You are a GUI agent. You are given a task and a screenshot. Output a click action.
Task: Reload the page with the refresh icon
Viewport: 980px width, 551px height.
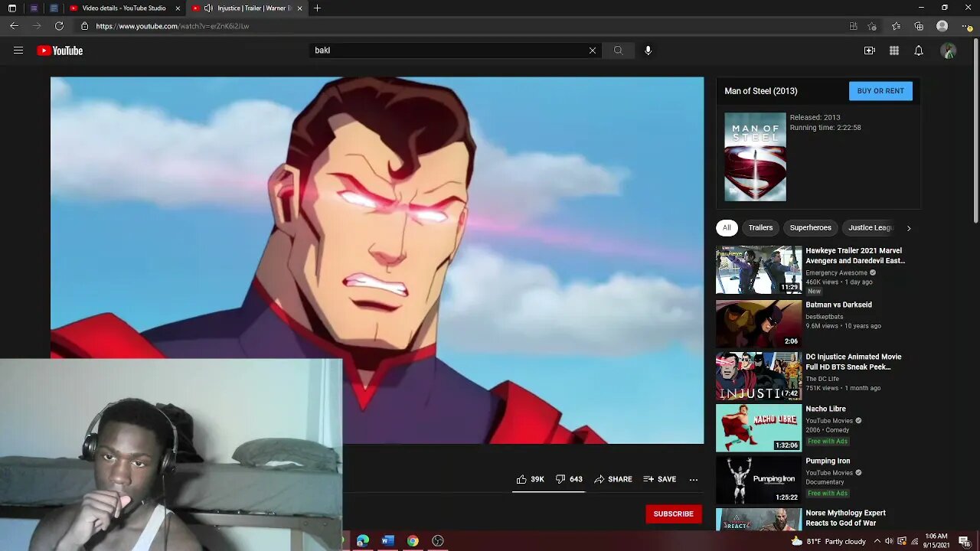(59, 26)
